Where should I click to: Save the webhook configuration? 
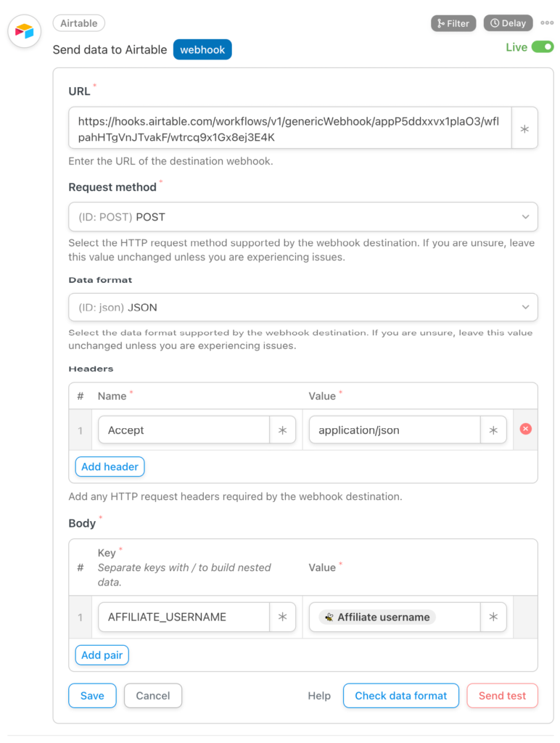(92, 696)
